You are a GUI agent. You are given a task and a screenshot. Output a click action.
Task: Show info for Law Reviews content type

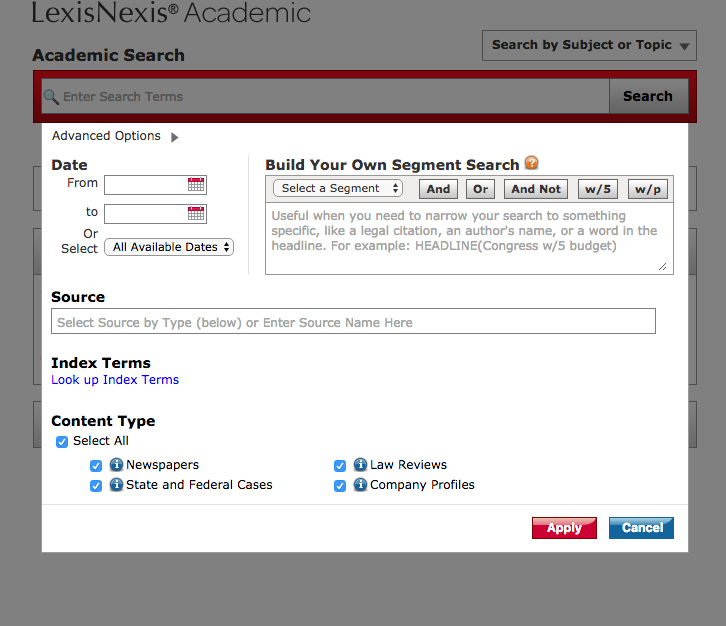point(360,464)
